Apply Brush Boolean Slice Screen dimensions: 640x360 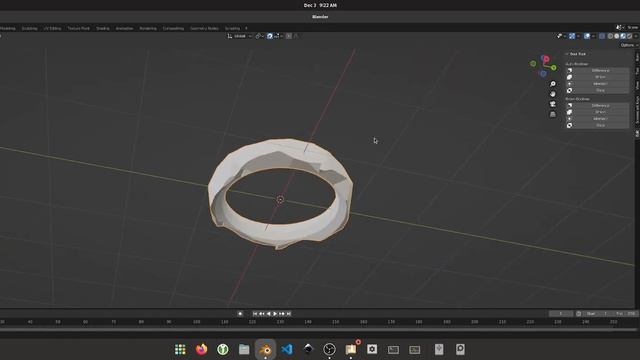click(x=597, y=125)
